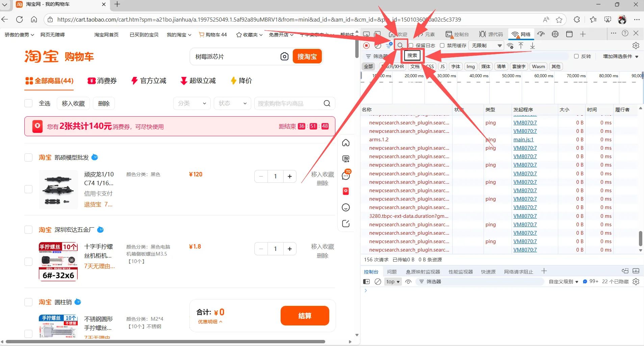Viewport: 644px width, 346px height.
Task: Open browser extensions puzzle icon
Action: click(x=577, y=20)
